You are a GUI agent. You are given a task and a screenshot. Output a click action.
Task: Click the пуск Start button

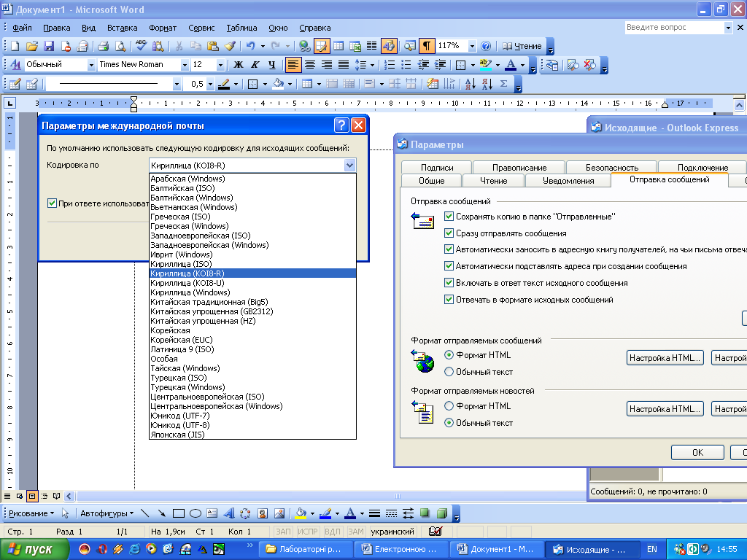[x=34, y=549]
